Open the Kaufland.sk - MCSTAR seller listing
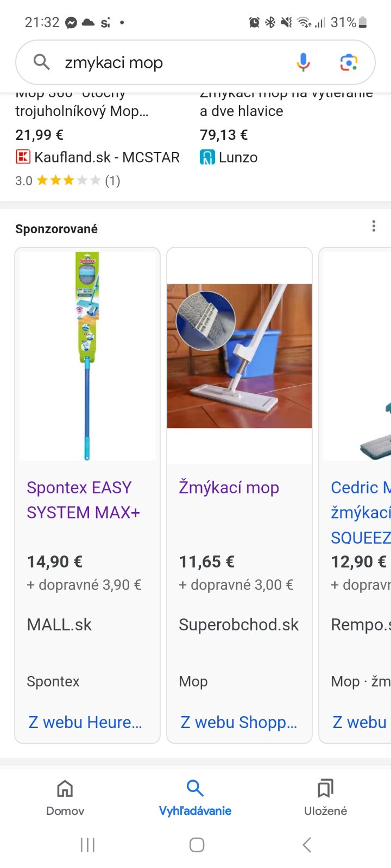Image resolution: width=391 pixels, height=868 pixels. [x=98, y=157]
